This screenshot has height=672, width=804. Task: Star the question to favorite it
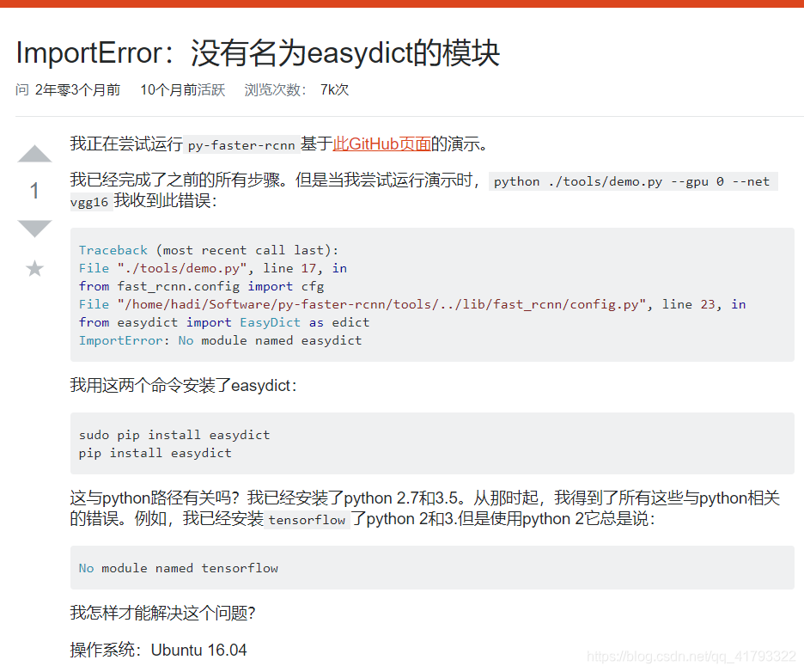tap(33, 268)
